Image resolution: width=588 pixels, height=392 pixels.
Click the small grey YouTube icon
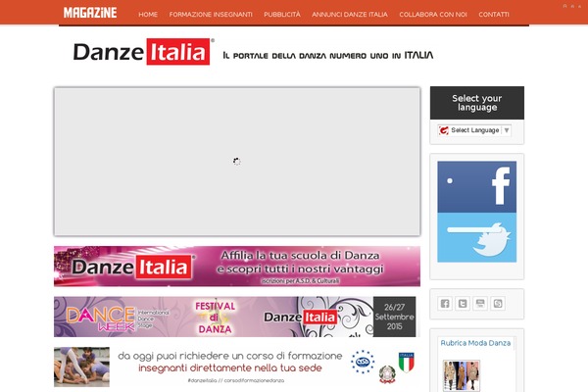coord(480,303)
